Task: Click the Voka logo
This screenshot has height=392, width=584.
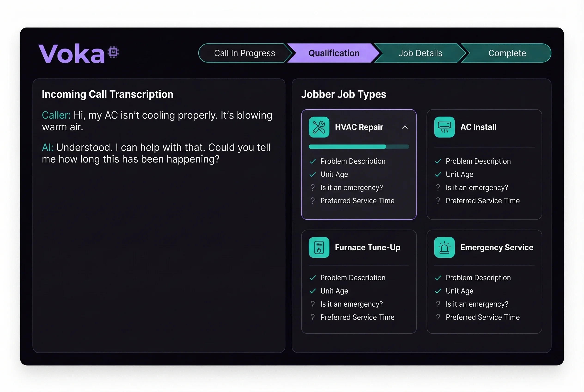Action: coord(72,53)
